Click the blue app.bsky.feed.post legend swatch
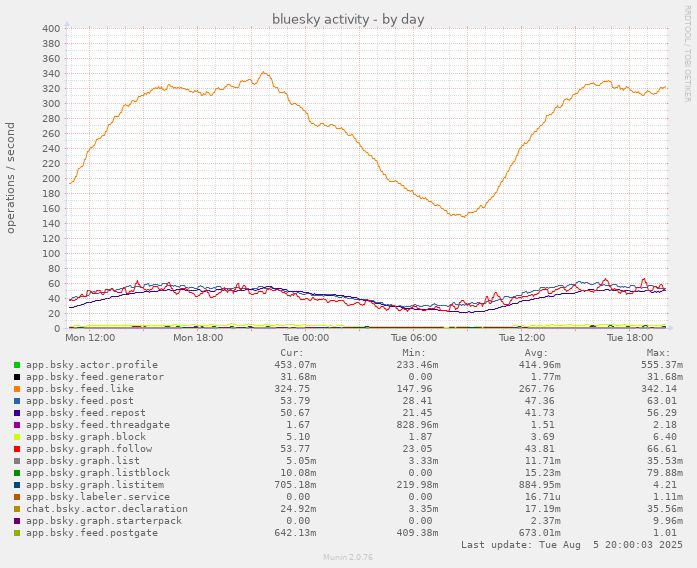Viewport: 697px width, 568px height. [x=17, y=401]
